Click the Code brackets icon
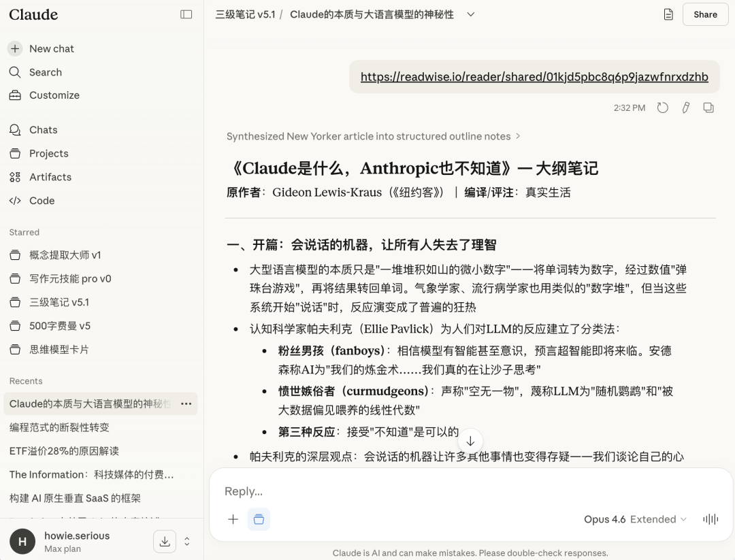 15,201
